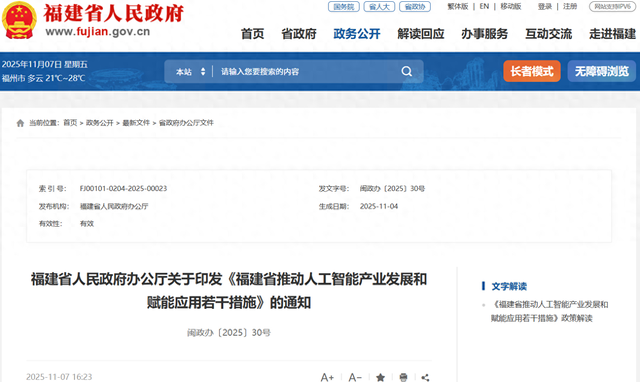Open the 移动版 mobile version
This screenshot has width=640, height=382.
pyautogui.click(x=511, y=7)
